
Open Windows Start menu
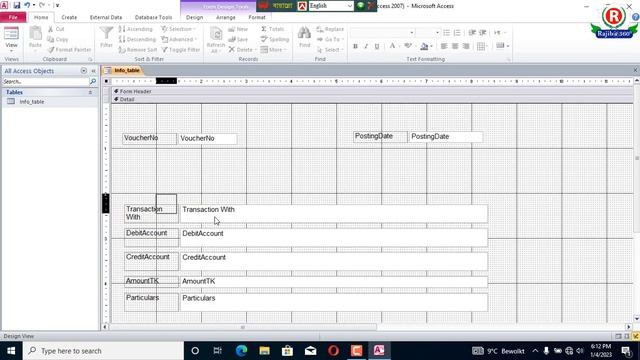[11, 351]
